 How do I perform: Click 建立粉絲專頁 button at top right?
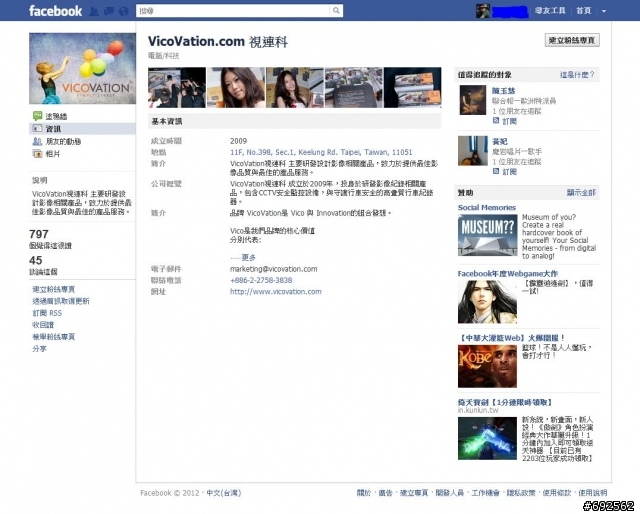click(x=572, y=40)
